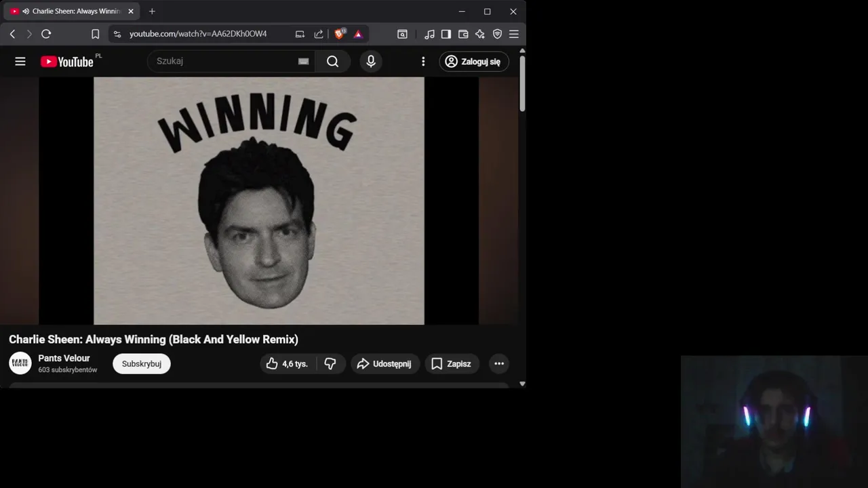Select the Charlie Sheen: Always Winning tab
868x488 pixels.
[72, 12]
